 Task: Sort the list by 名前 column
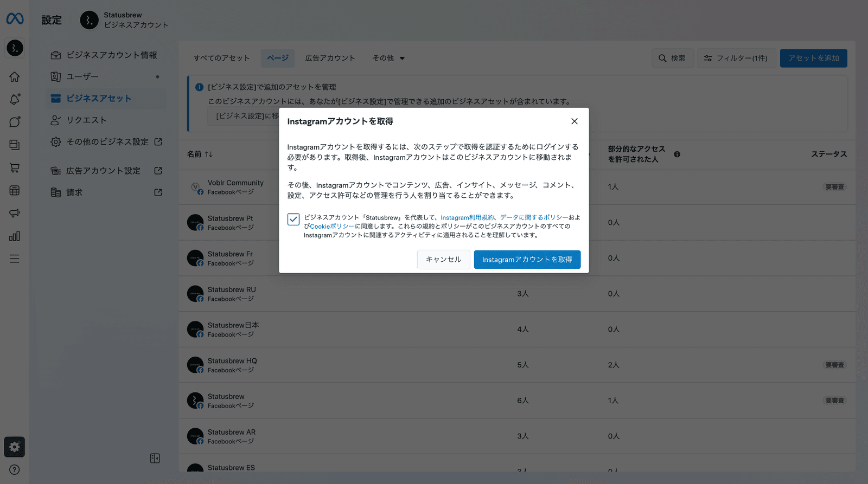200,154
